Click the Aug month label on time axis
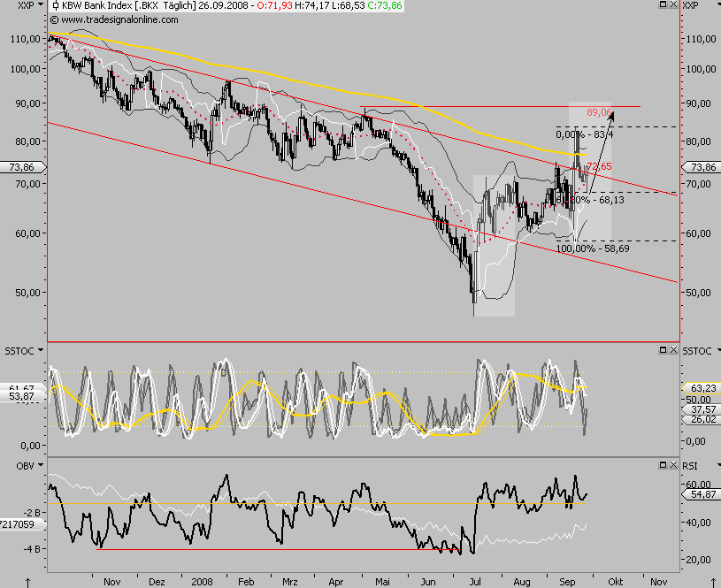The width and height of the screenshot is (721, 588). [521, 582]
